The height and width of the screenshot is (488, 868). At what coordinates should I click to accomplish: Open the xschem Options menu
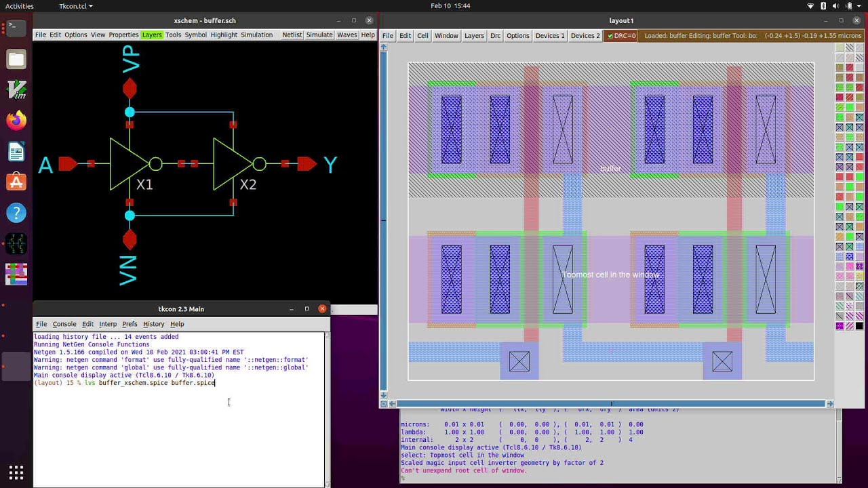tap(76, 35)
